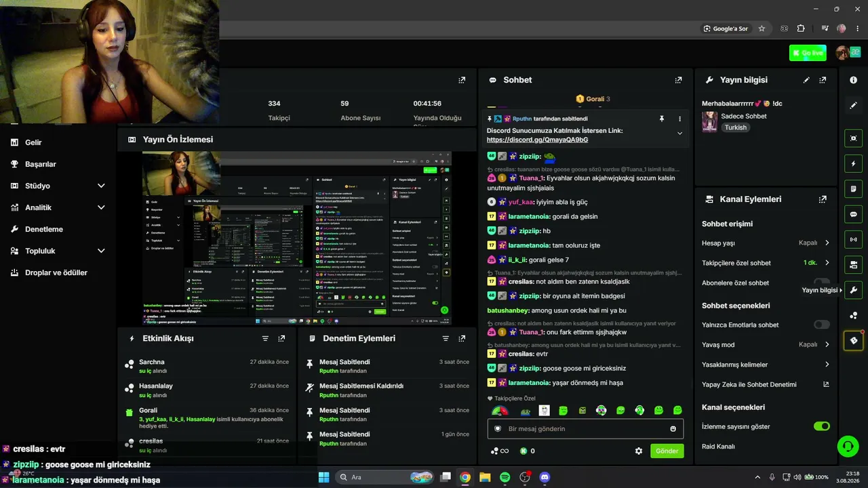Click the green Go live button
Screen dimensions: 868x488
tap(808, 53)
